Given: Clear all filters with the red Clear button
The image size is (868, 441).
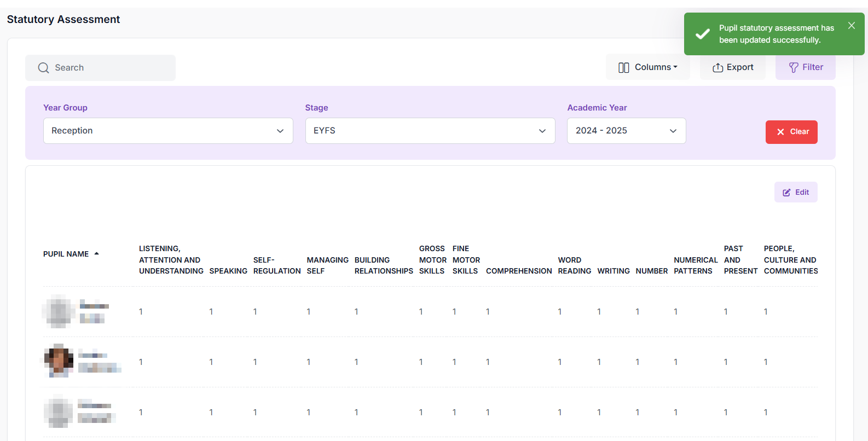Looking at the screenshot, I should point(791,132).
